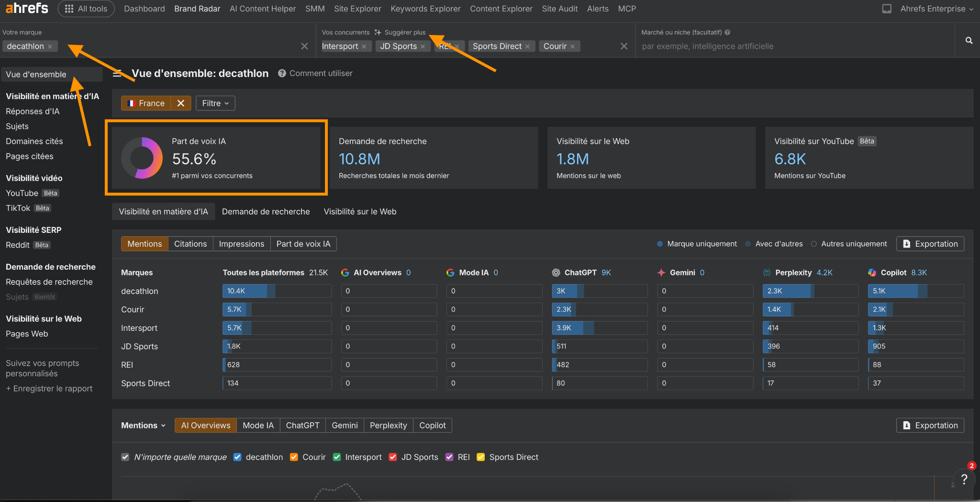Select the Perplexity platform tab

click(x=388, y=426)
